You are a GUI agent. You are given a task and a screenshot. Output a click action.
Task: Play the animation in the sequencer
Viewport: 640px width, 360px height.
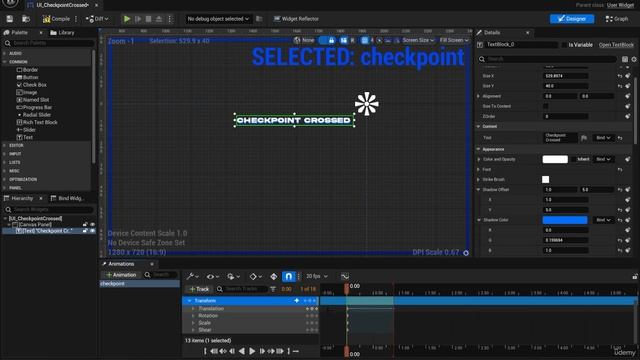click(252, 351)
